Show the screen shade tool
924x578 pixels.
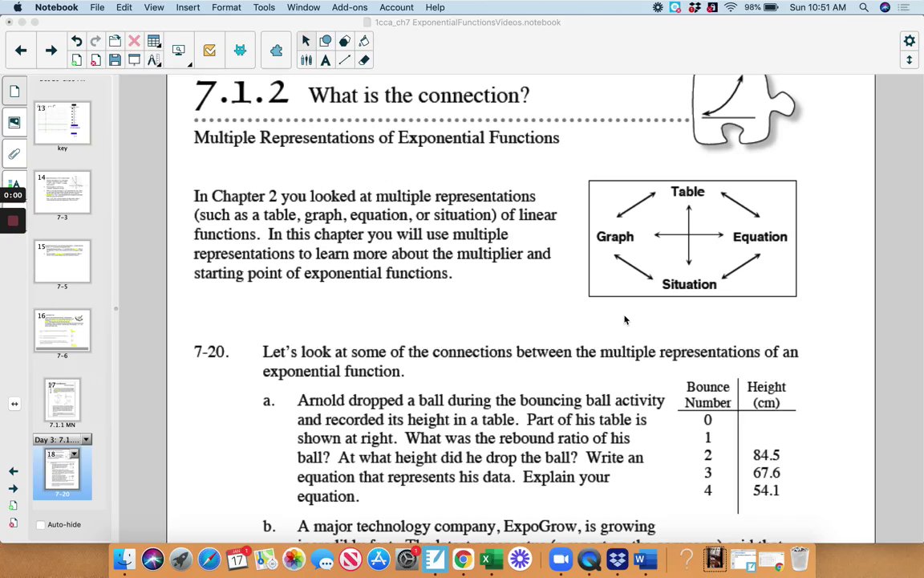[x=135, y=60]
